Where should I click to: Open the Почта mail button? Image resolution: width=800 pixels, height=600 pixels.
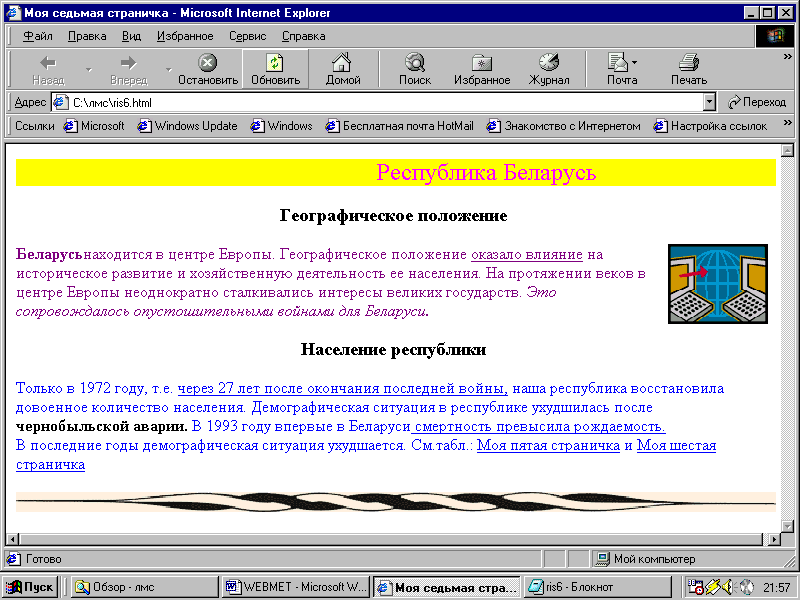pos(622,69)
